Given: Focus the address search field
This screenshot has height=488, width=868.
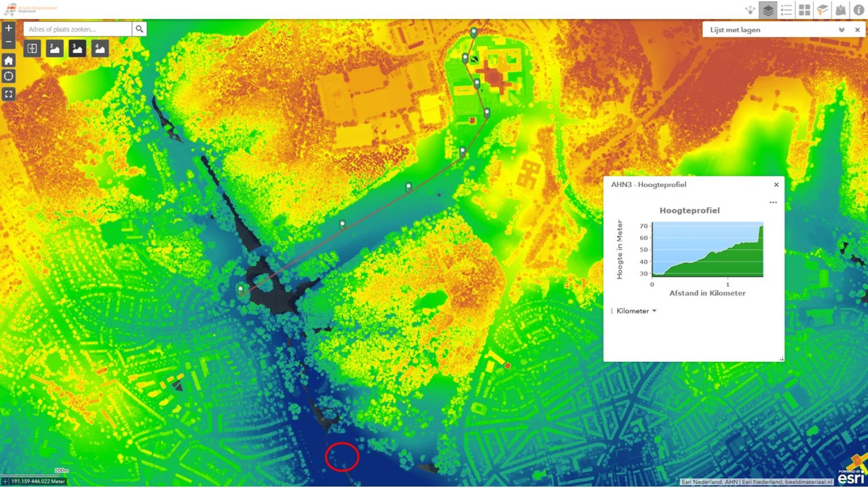Looking at the screenshot, I should pyautogui.click(x=78, y=29).
